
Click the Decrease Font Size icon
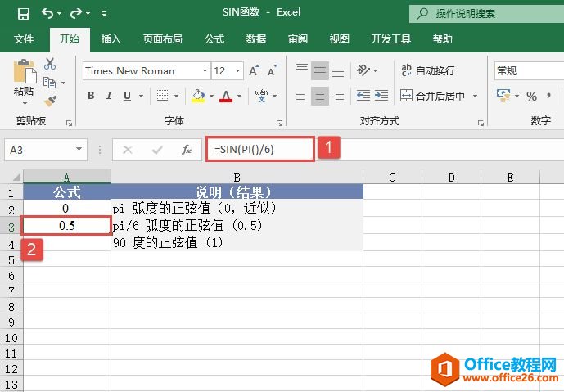point(273,71)
